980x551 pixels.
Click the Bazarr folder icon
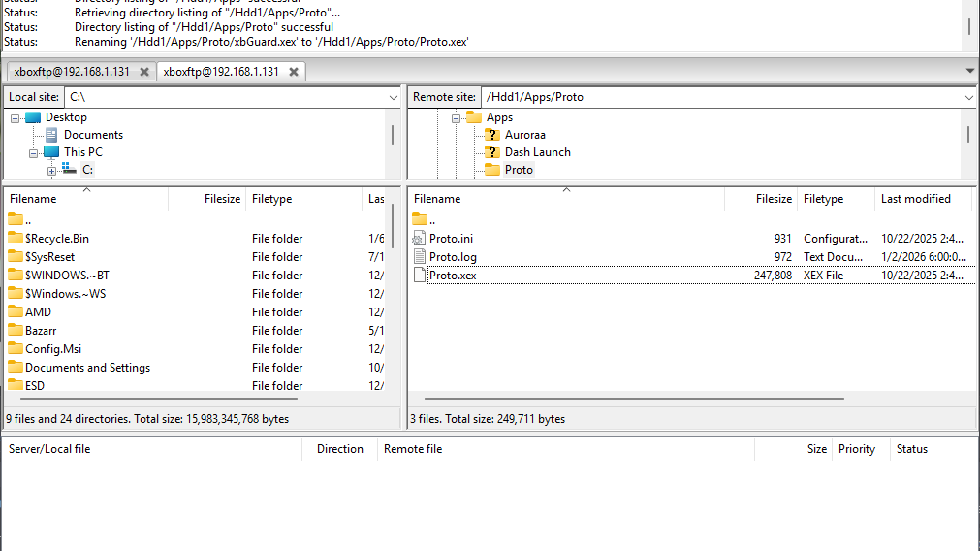tap(16, 330)
